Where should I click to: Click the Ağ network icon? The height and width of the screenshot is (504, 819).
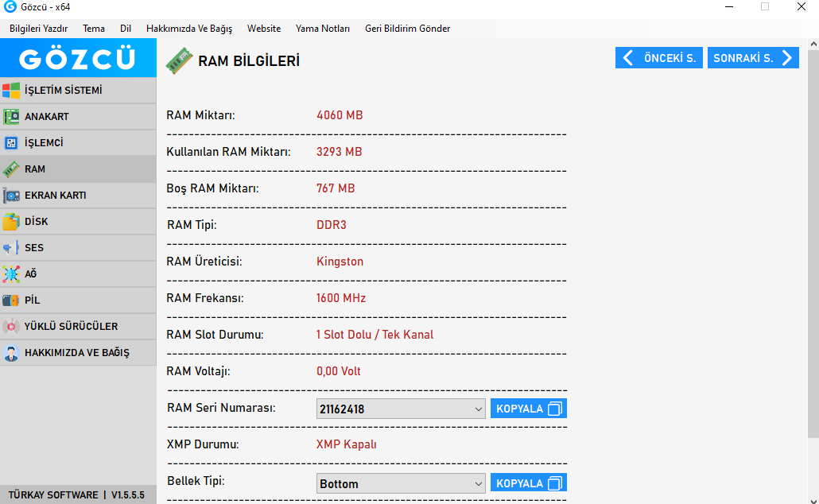click(11, 274)
